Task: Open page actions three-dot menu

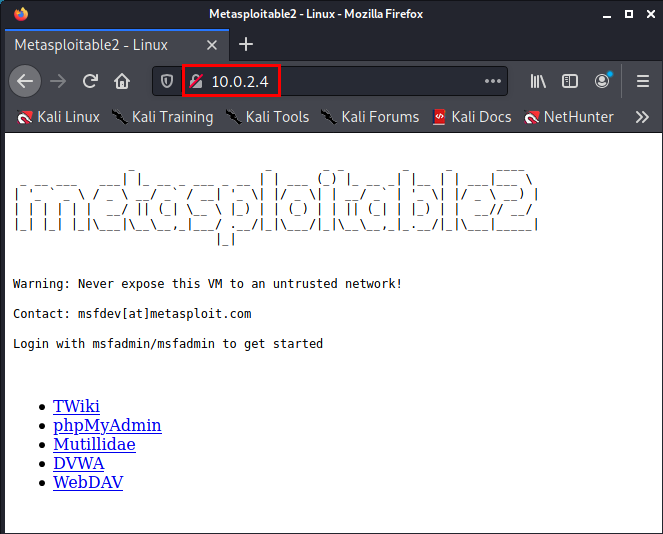Action: tap(493, 81)
